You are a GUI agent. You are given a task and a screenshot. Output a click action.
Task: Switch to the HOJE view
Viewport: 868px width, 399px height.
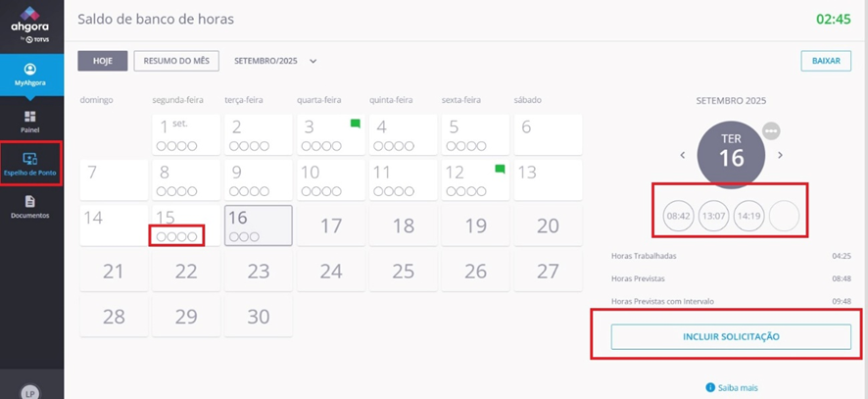[x=103, y=61]
